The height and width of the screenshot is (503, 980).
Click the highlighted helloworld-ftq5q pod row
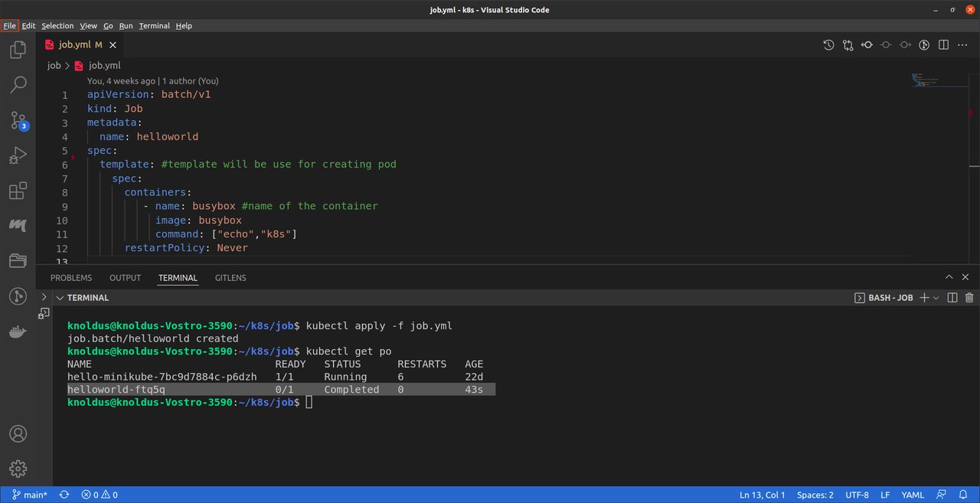281,390
